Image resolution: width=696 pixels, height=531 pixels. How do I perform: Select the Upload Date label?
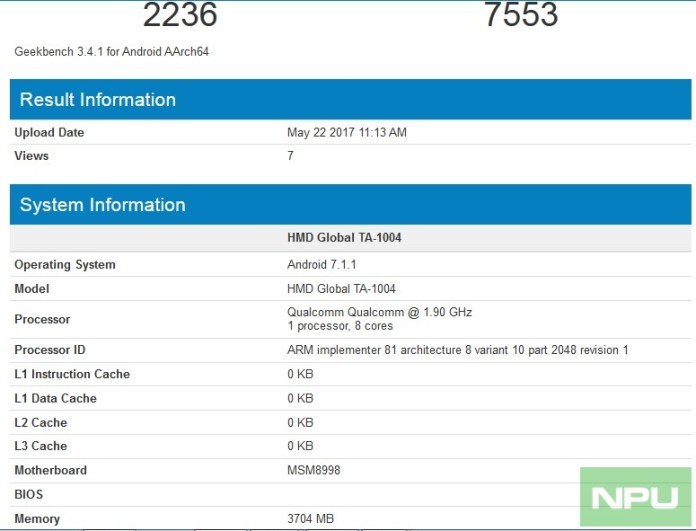(x=49, y=132)
